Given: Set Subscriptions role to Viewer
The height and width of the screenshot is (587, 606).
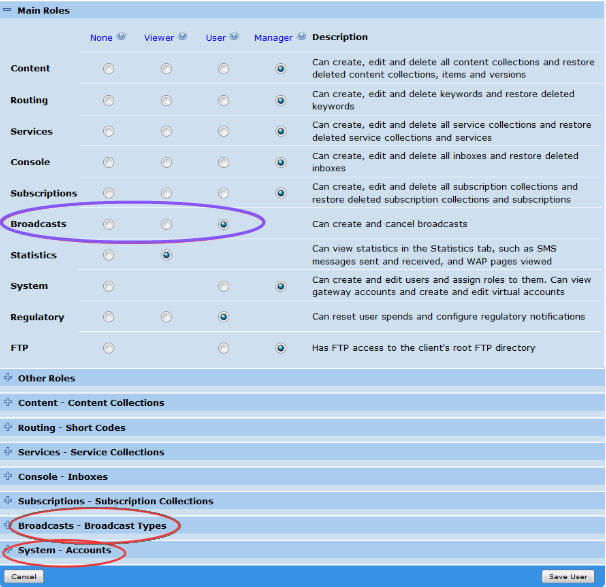Looking at the screenshot, I should (x=167, y=193).
